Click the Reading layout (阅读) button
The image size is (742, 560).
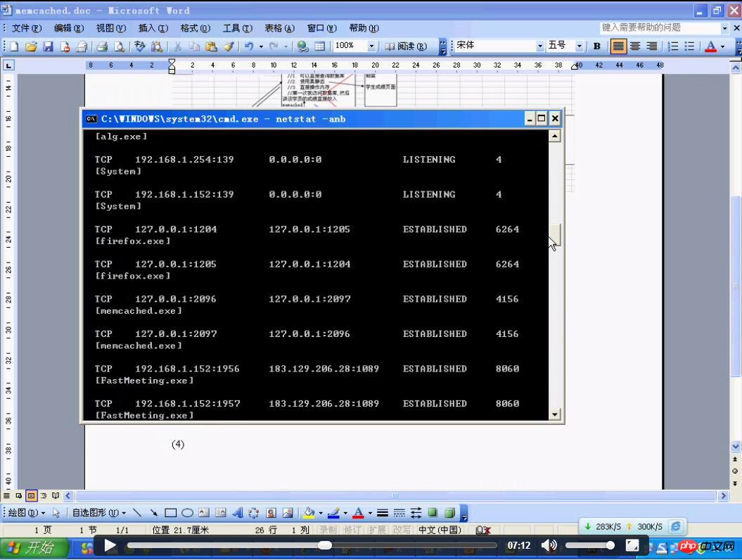pos(406,46)
